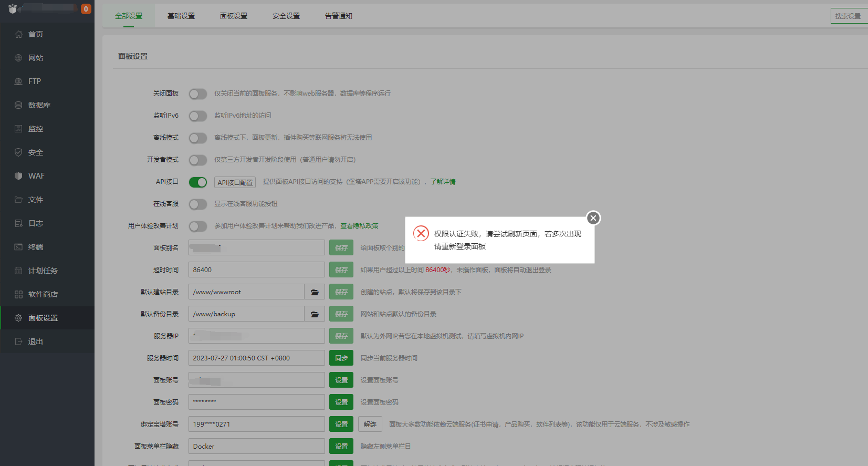
Task: Click the 服务器时间 field
Action: pos(257,358)
